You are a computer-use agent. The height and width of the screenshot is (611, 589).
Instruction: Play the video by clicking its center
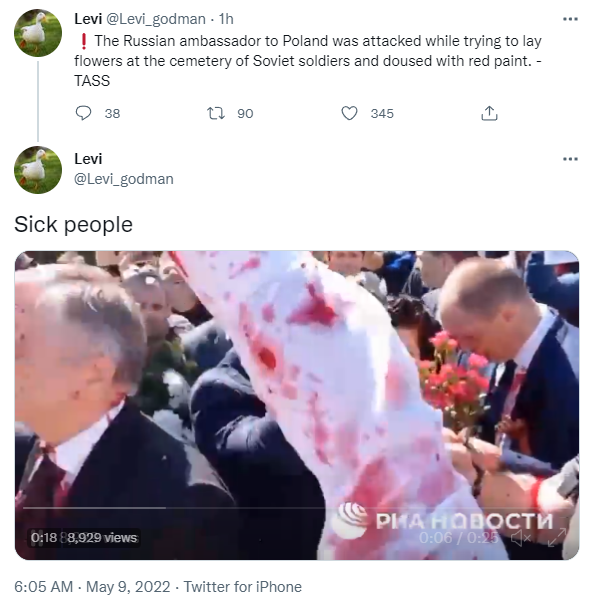(297, 405)
